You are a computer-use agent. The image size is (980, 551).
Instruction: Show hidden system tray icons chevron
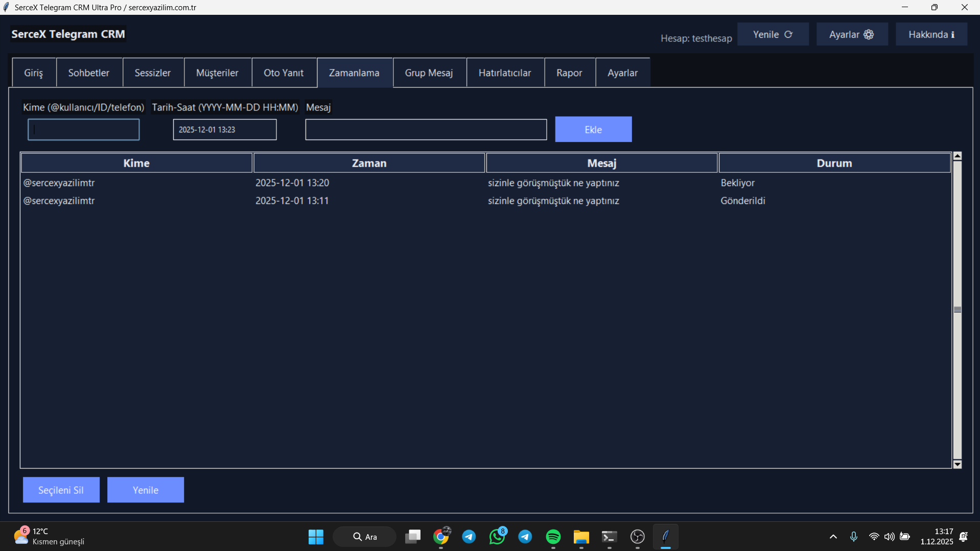pyautogui.click(x=833, y=537)
